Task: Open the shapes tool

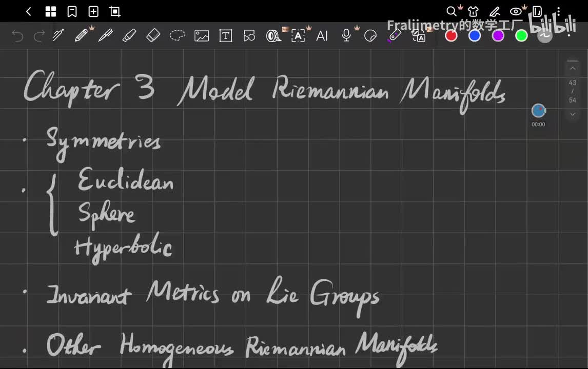Action: click(x=249, y=36)
